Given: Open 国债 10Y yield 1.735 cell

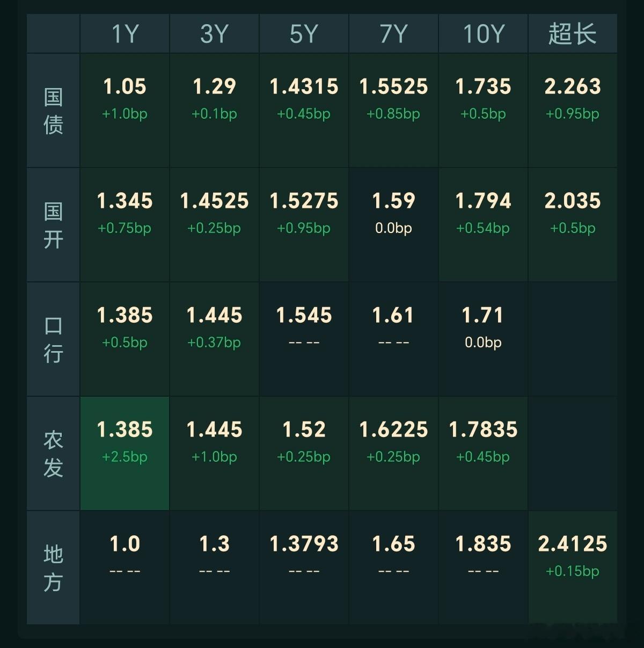Looking at the screenshot, I should coord(483,111).
